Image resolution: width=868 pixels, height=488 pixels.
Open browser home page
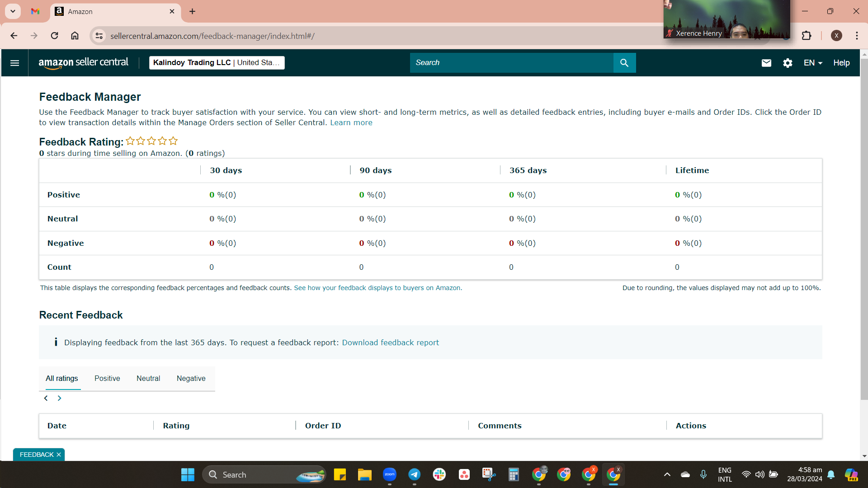[x=75, y=36]
